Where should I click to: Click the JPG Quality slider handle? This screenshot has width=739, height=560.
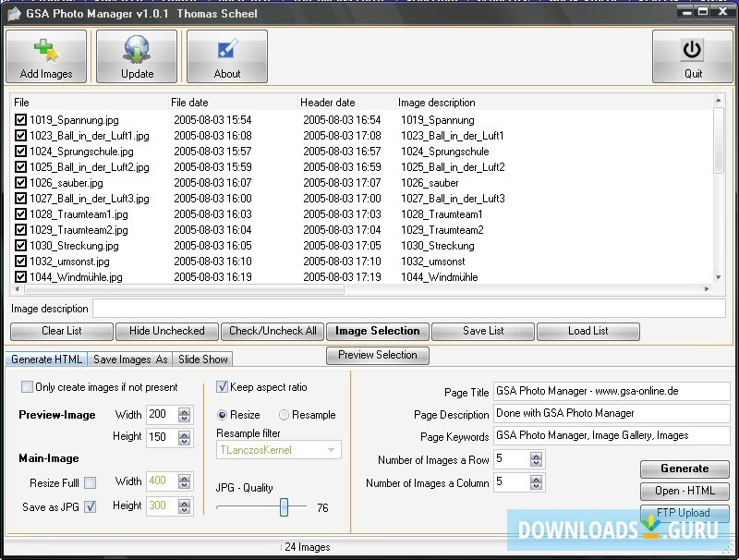(285, 506)
